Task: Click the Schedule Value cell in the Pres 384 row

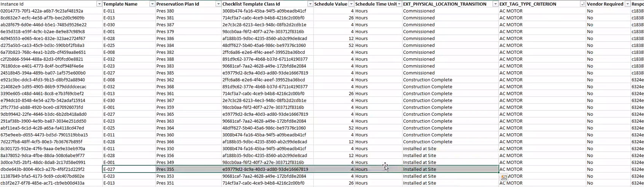Action: click(x=334, y=45)
